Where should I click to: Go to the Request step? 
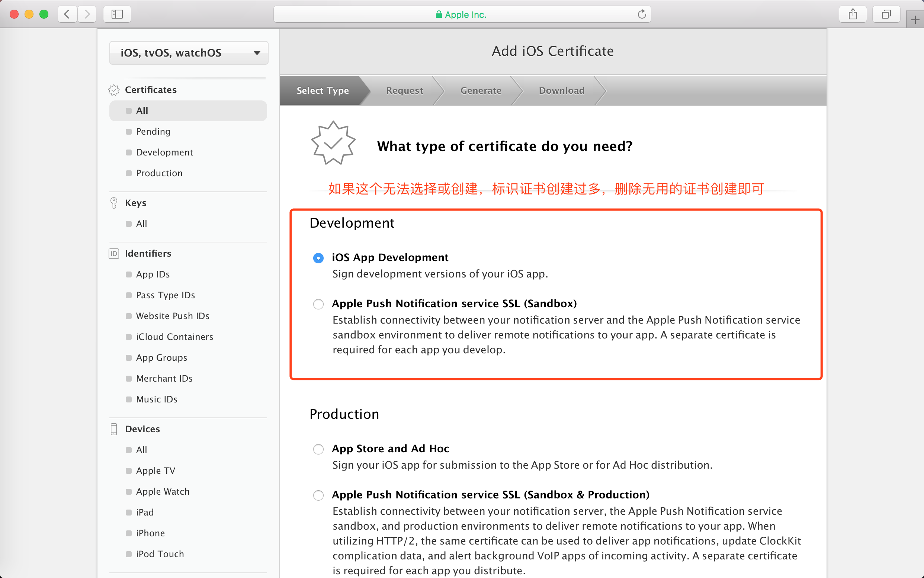pyautogui.click(x=405, y=91)
